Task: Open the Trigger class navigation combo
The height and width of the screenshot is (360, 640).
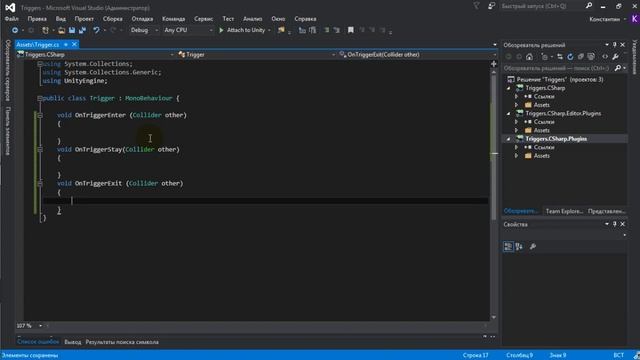Action: coord(256,55)
